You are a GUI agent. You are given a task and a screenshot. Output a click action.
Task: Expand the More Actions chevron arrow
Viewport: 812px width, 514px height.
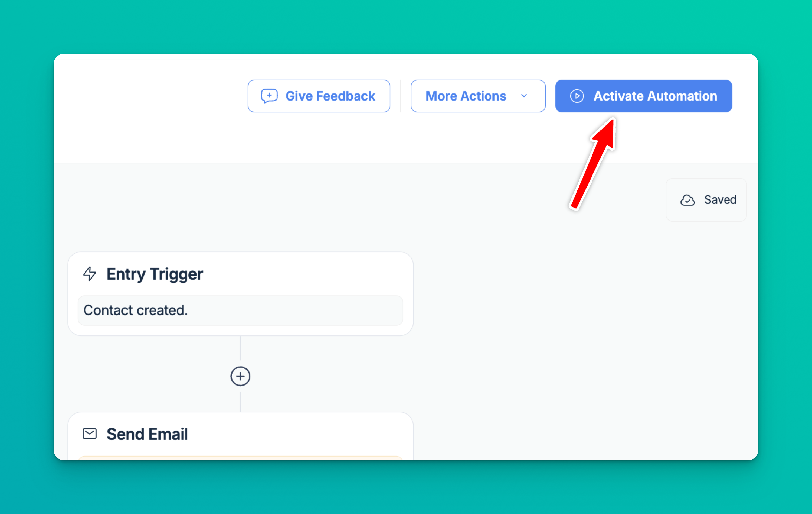[x=524, y=96]
